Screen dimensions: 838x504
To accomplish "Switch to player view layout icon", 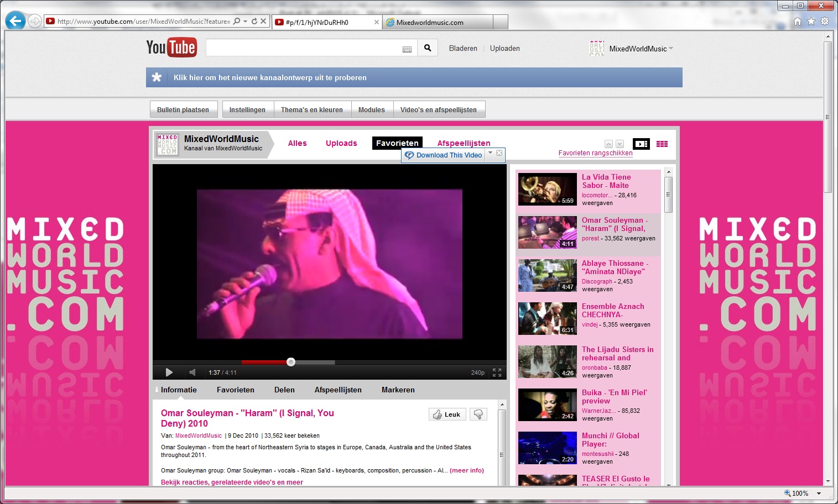I will pyautogui.click(x=641, y=144).
